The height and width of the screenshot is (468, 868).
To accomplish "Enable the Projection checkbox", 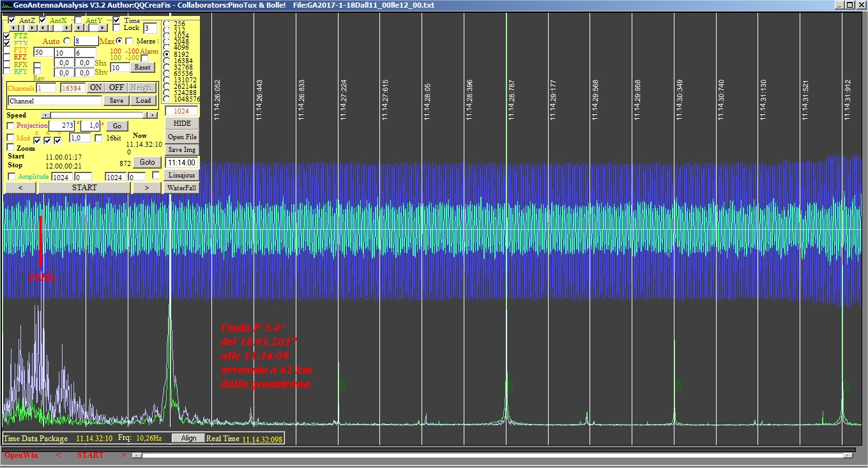I will pos(10,126).
